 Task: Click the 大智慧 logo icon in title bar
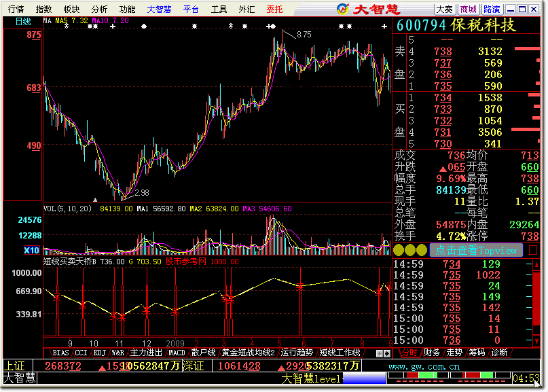(343, 9)
